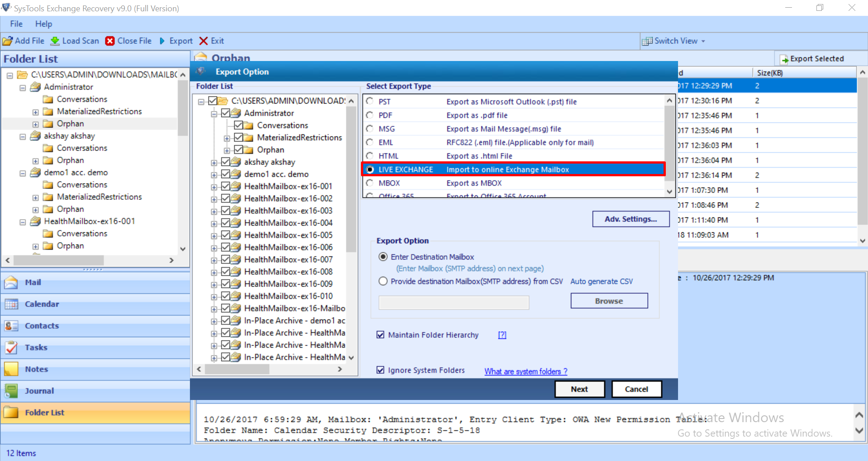Click the Size(KB) column header
The image size is (868, 461).
click(804, 73)
